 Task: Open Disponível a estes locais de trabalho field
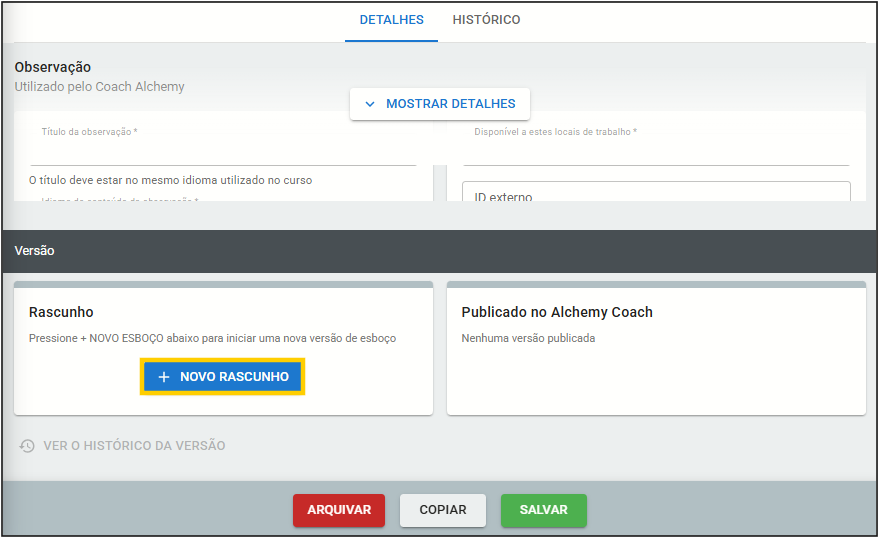(x=656, y=151)
